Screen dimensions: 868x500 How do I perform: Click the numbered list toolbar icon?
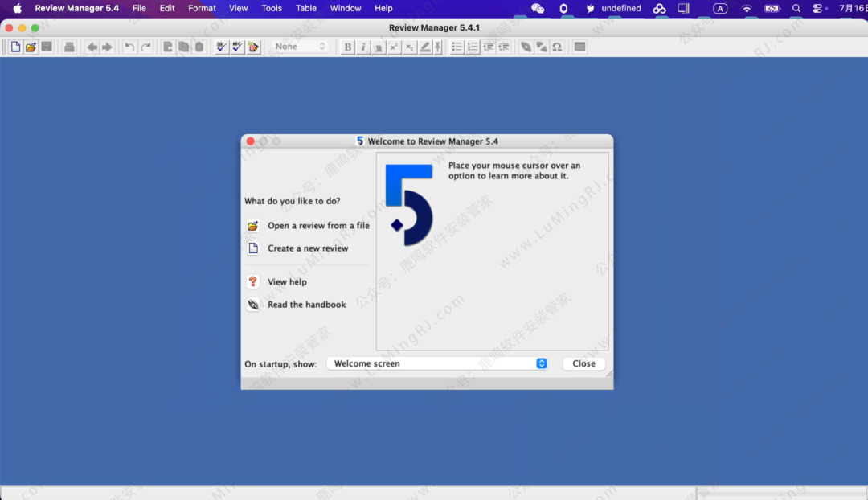(x=473, y=47)
